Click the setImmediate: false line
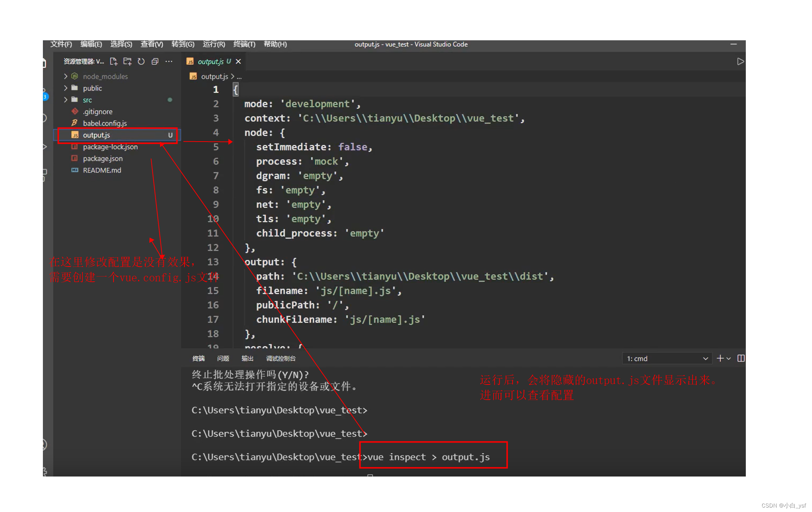The height and width of the screenshot is (512, 812). pos(314,147)
